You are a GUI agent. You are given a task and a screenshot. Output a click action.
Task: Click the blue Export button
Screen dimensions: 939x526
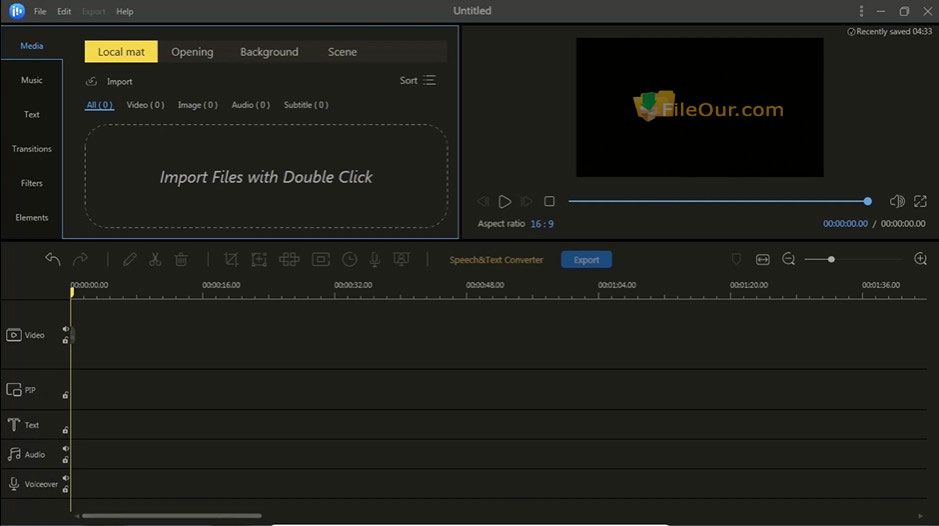click(x=586, y=259)
